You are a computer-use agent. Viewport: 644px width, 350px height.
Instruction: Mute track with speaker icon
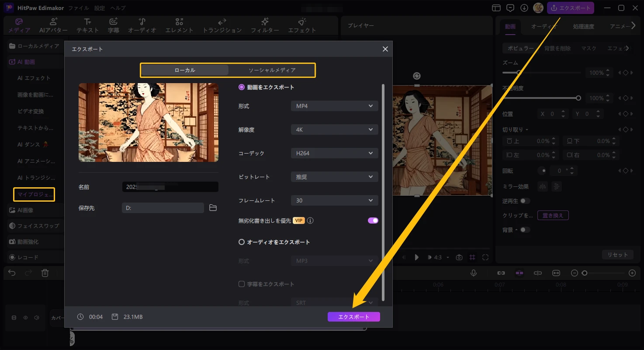tap(37, 318)
